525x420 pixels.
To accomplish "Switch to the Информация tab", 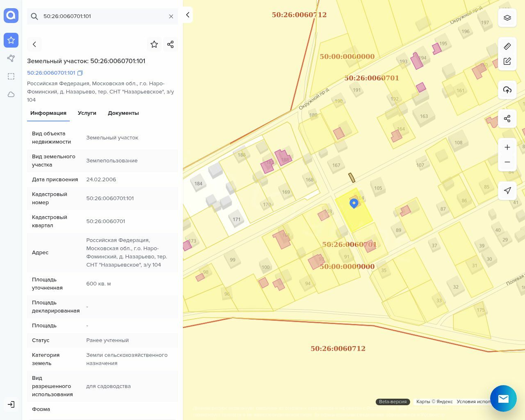I will coord(48,113).
